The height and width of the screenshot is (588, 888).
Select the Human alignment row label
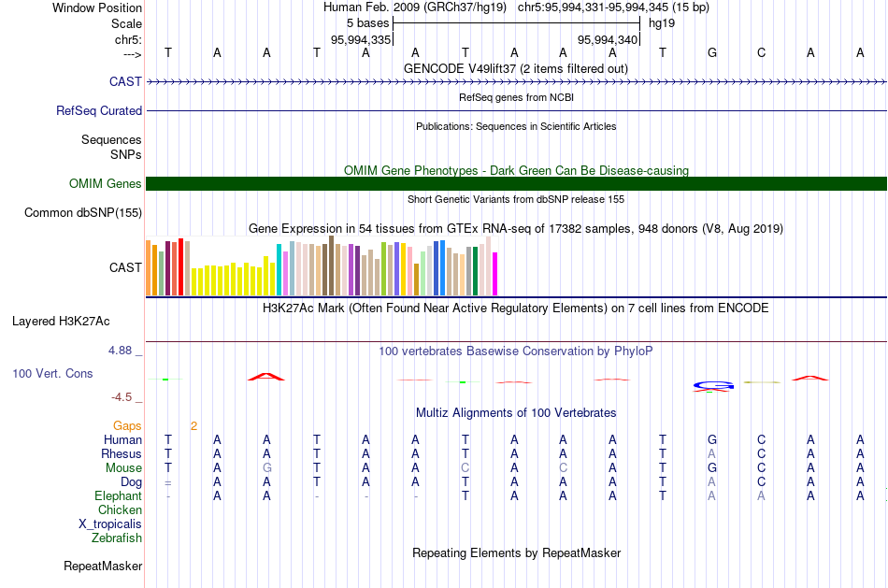pyautogui.click(x=122, y=440)
